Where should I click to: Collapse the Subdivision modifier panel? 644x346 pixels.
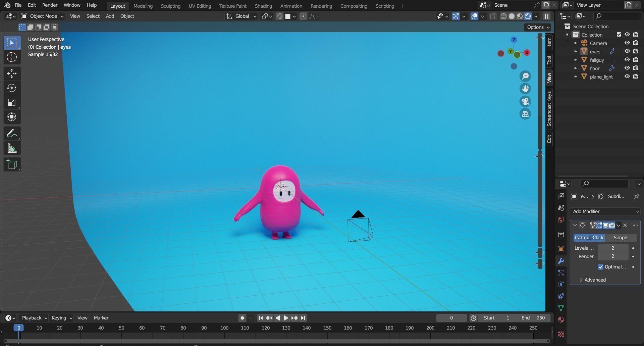coord(575,225)
